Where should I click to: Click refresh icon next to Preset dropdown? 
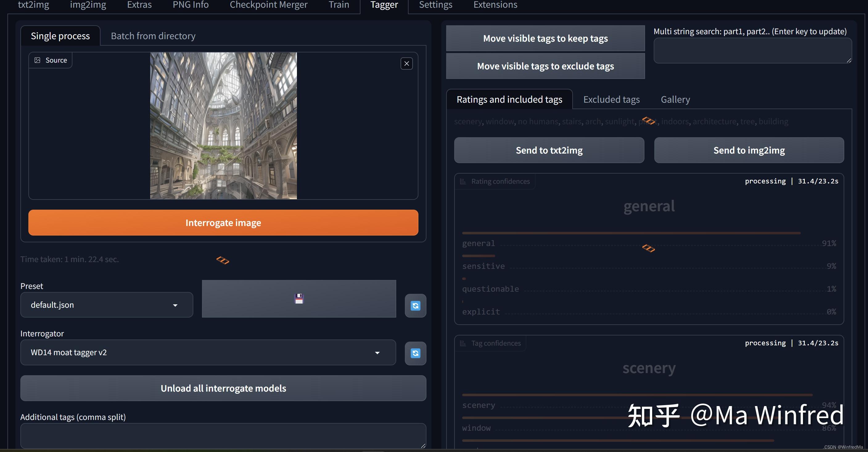click(x=415, y=306)
